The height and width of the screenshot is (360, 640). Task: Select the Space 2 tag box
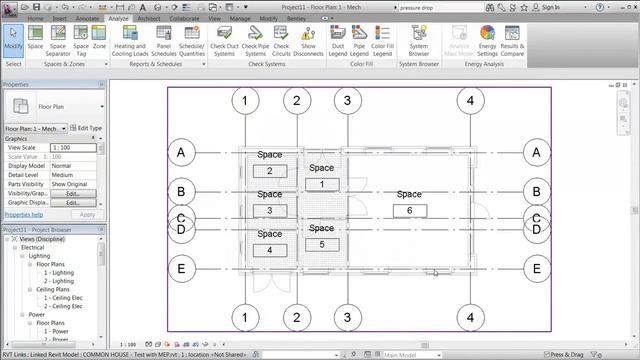click(270, 171)
